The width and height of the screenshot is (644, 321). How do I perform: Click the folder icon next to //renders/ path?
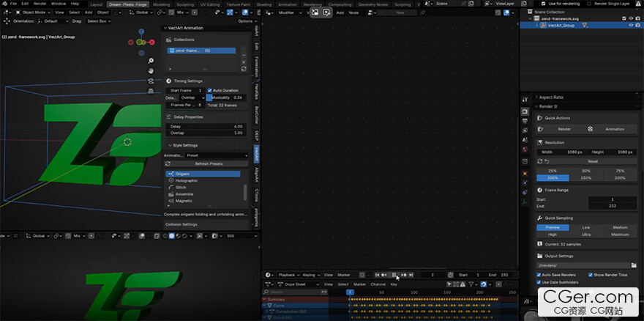(x=634, y=265)
